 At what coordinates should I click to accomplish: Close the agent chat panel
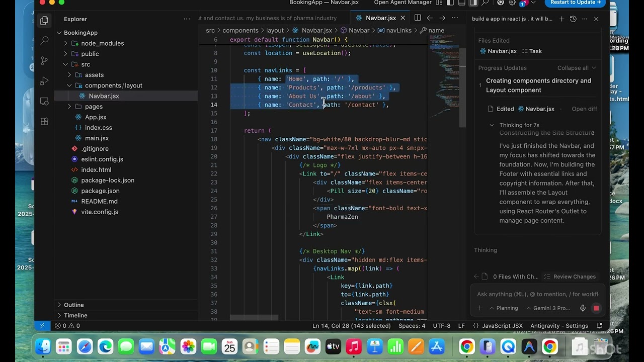596,19
